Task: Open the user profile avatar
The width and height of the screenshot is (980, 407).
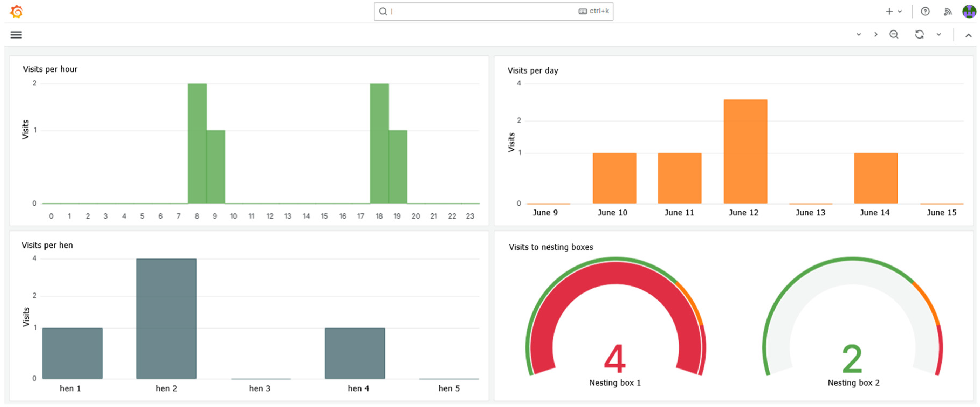Action: click(969, 11)
